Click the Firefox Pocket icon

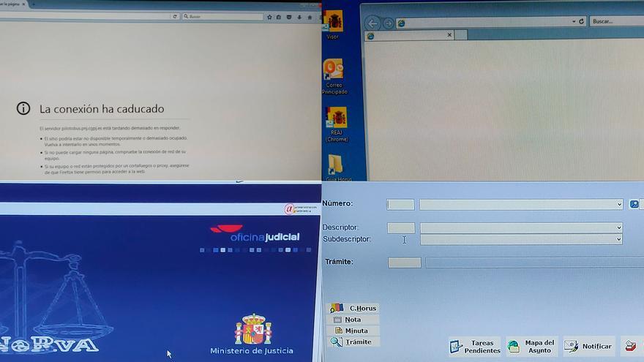[x=289, y=18]
